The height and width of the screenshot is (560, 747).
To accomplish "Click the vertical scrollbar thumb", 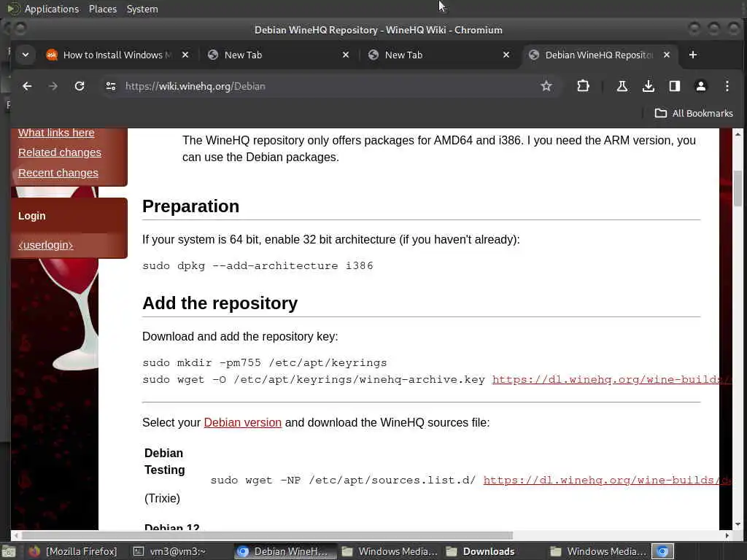I will tap(738, 188).
